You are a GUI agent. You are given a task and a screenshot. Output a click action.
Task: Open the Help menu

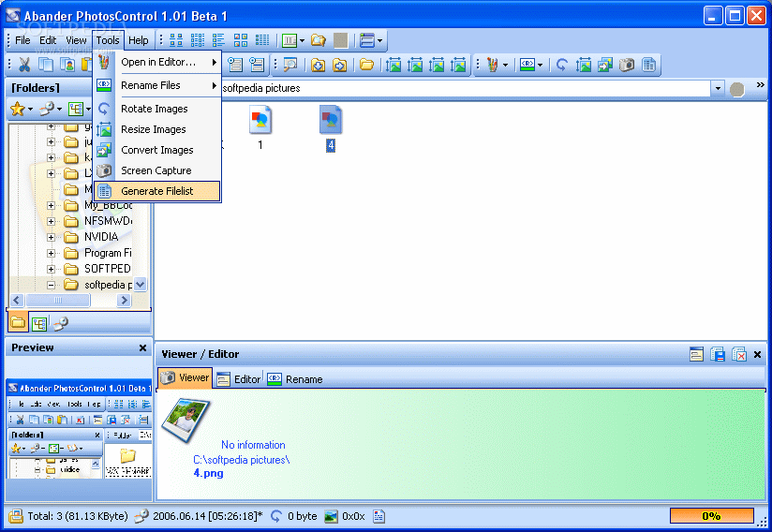point(139,40)
